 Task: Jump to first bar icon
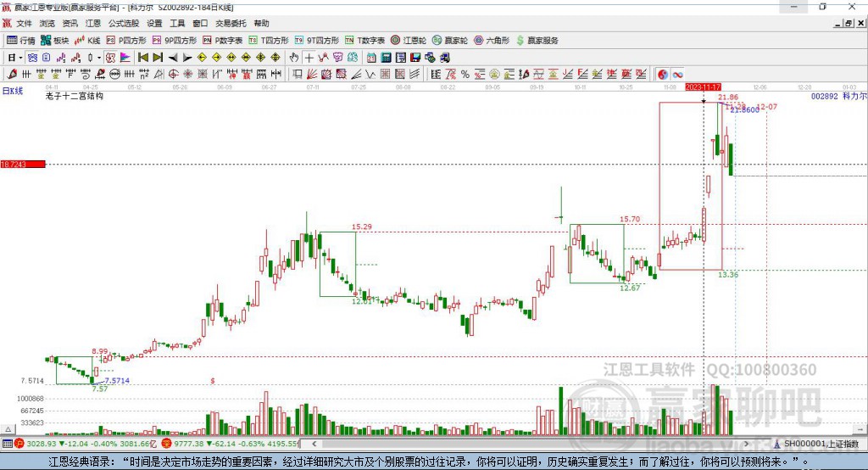tap(143, 58)
